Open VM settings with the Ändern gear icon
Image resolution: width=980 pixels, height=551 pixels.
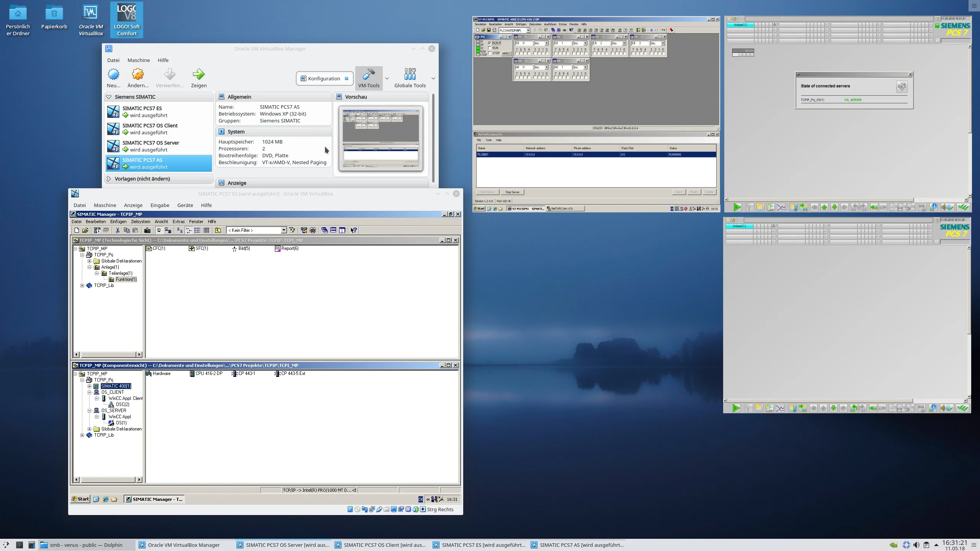click(138, 74)
